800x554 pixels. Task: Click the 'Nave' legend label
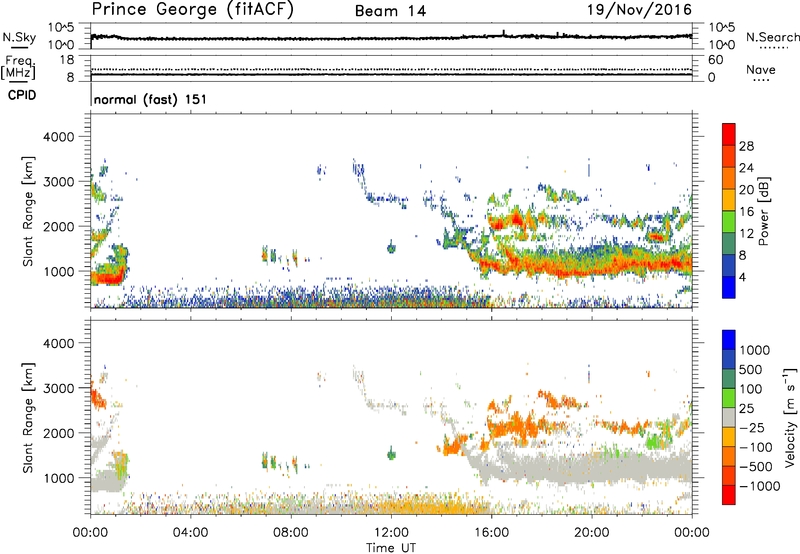click(761, 70)
